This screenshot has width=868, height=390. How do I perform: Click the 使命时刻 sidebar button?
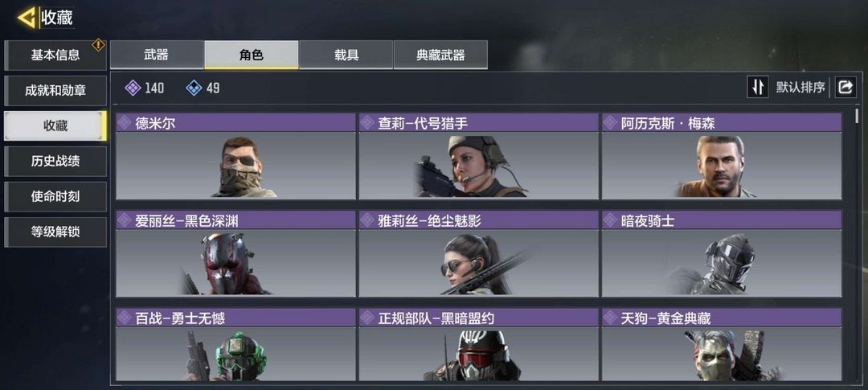pos(55,196)
